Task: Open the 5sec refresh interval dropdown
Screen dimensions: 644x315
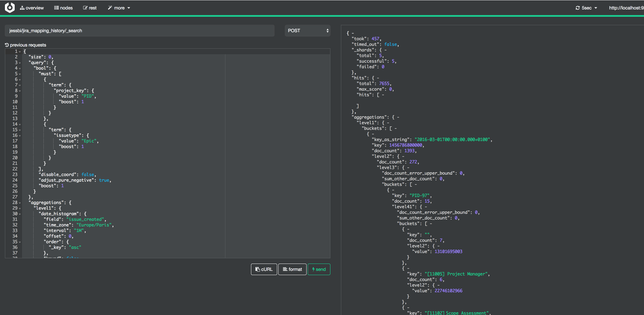Action: [586, 8]
